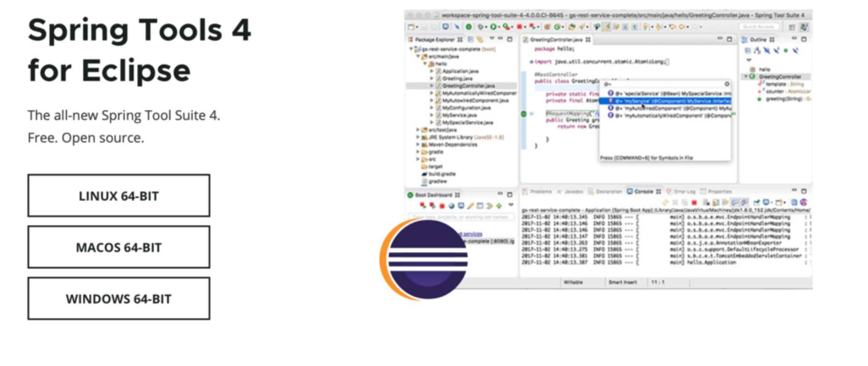Collapse the gs-rest-service-complete project arrow

tap(411, 49)
